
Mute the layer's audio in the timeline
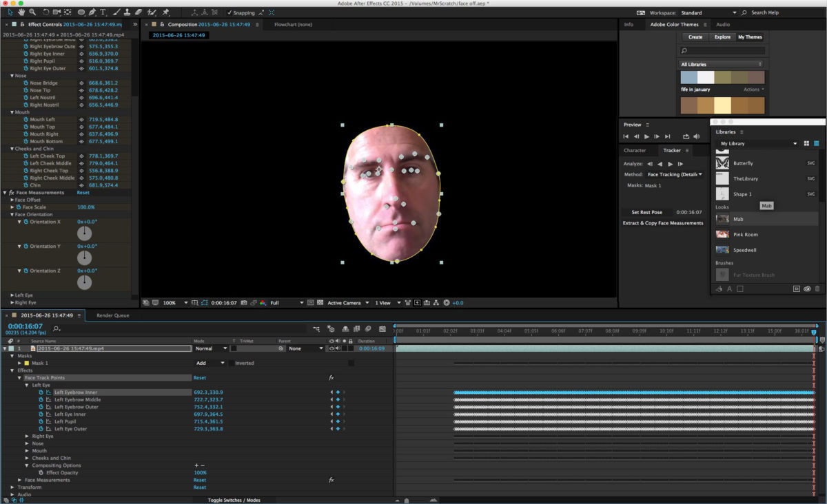(x=338, y=348)
